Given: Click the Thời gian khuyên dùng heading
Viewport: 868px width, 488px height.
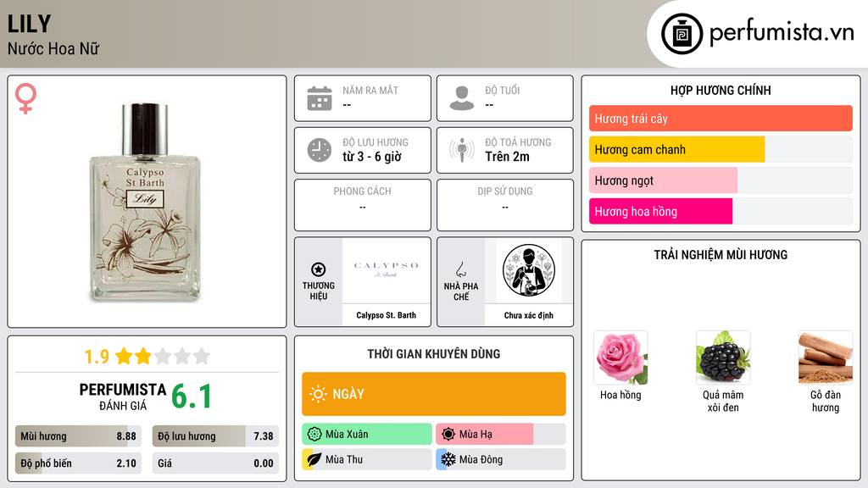Looking at the screenshot, I should (x=434, y=354).
